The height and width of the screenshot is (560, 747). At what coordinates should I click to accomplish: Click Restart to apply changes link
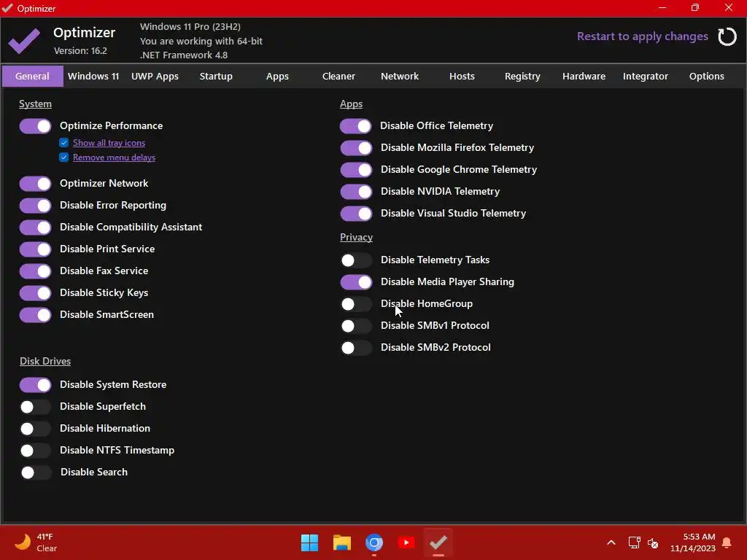(x=643, y=36)
